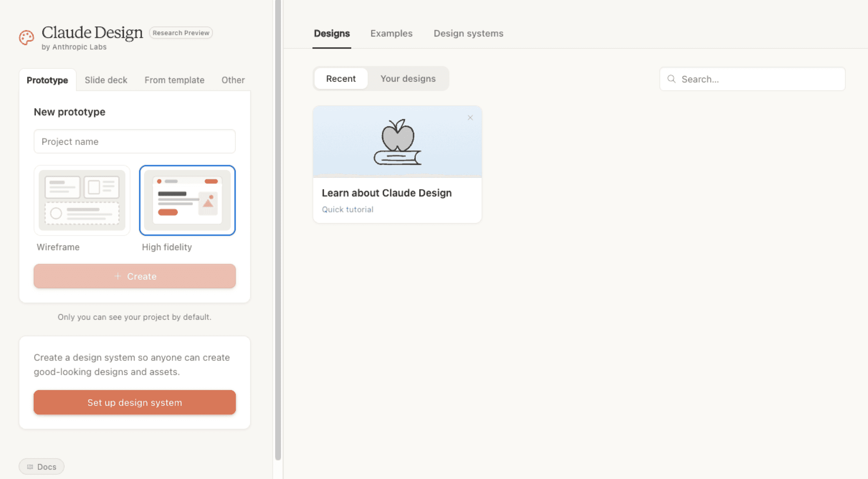
Task: Click the Claude Design title text
Action: (x=92, y=32)
